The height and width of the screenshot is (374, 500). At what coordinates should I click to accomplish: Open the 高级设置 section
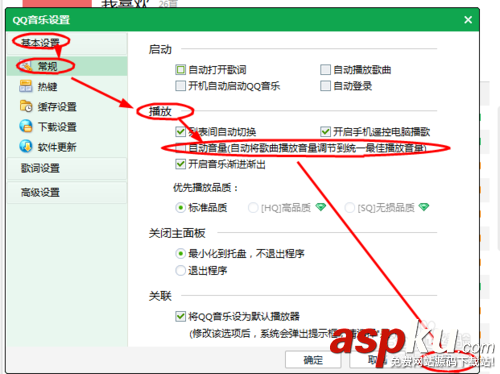[x=67, y=192]
